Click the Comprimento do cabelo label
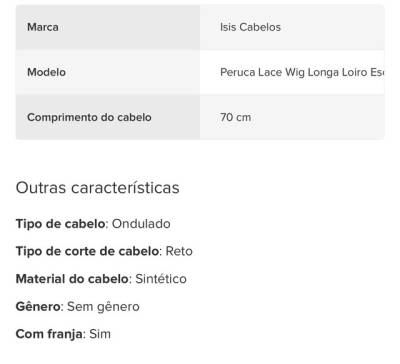This screenshot has width=400, height=364. [x=89, y=117]
